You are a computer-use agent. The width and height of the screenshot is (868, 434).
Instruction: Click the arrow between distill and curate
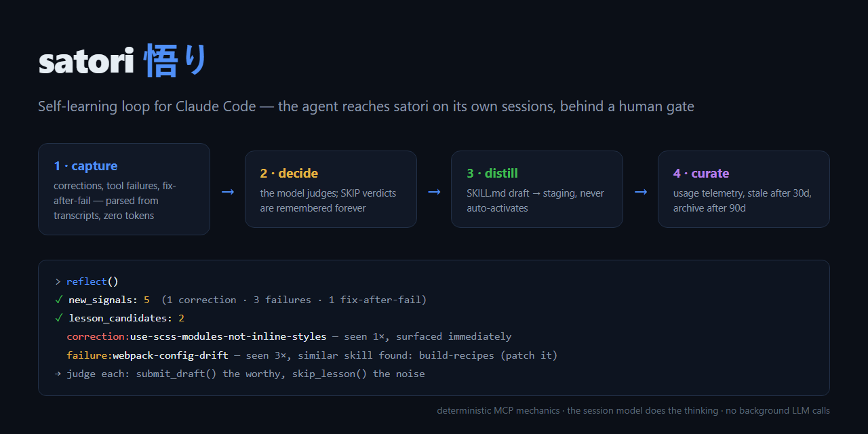point(641,192)
